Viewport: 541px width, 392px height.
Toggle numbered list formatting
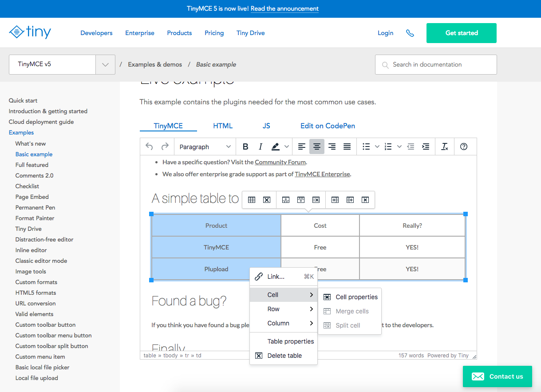387,147
